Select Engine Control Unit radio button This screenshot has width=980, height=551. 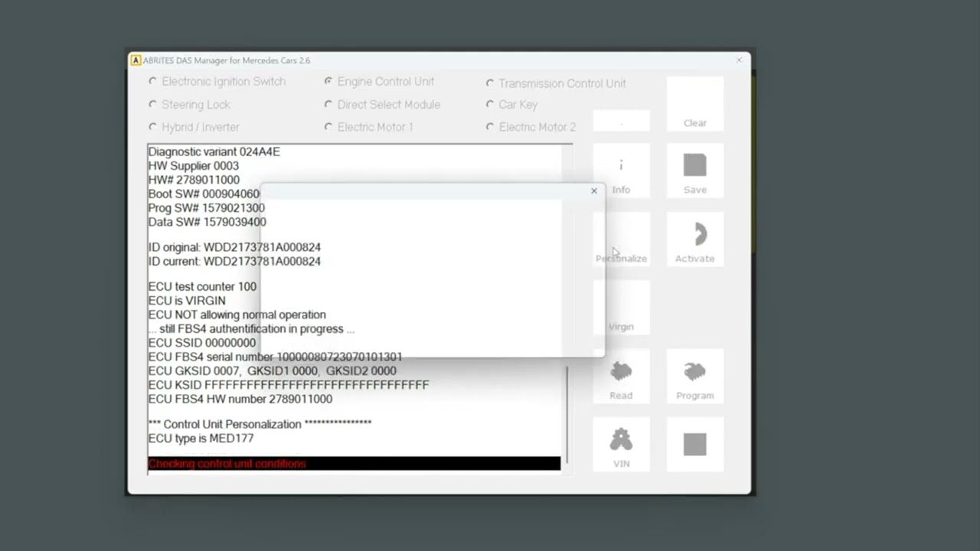(x=328, y=81)
